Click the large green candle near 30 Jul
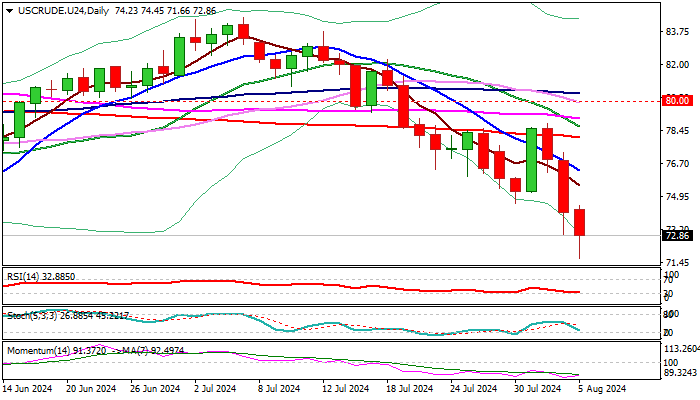Screen dimensions: 700x400 (x=531, y=160)
